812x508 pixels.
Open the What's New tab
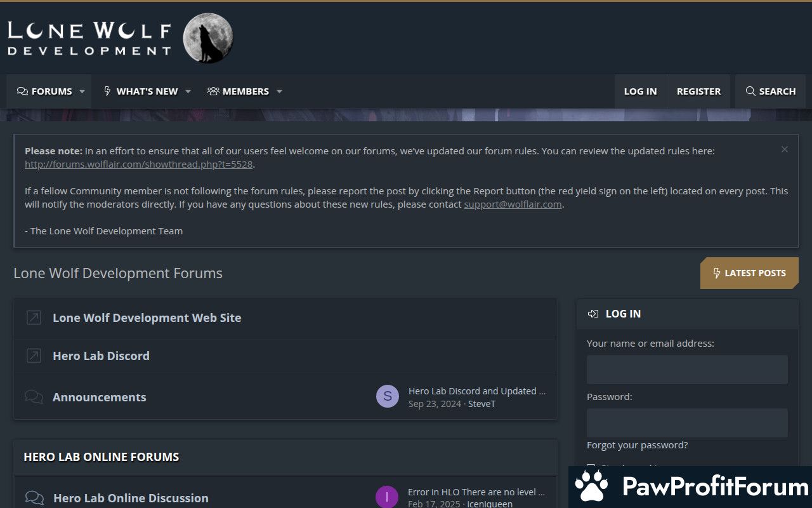140,91
